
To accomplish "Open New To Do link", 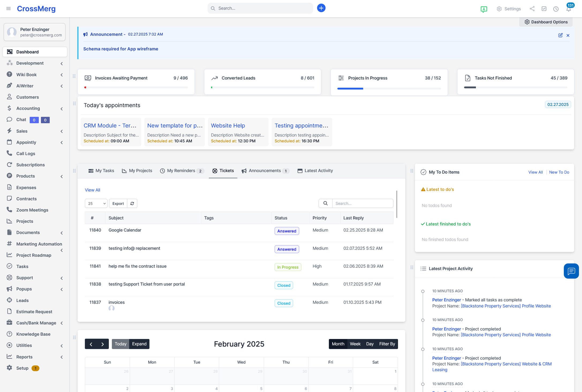I will (559, 172).
